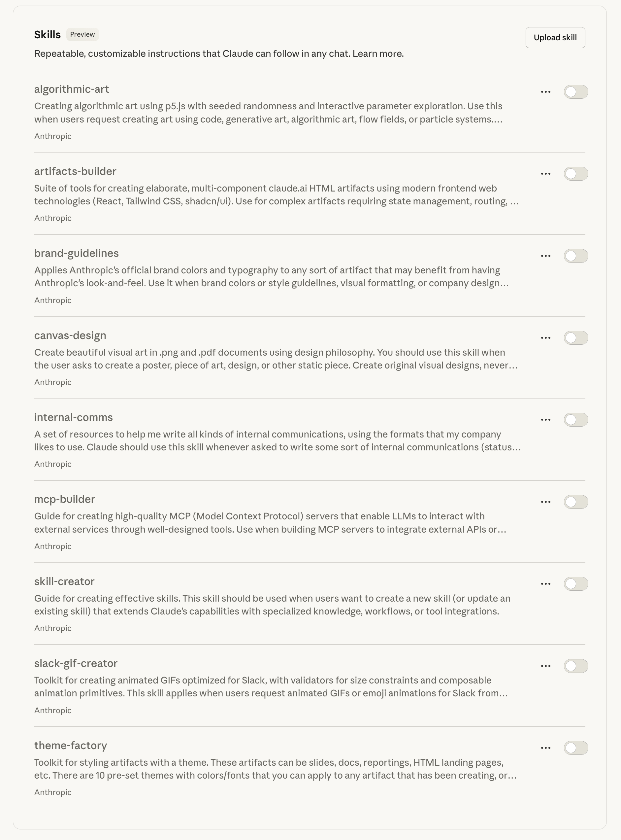Open more options for canvas-design skill

pos(545,338)
